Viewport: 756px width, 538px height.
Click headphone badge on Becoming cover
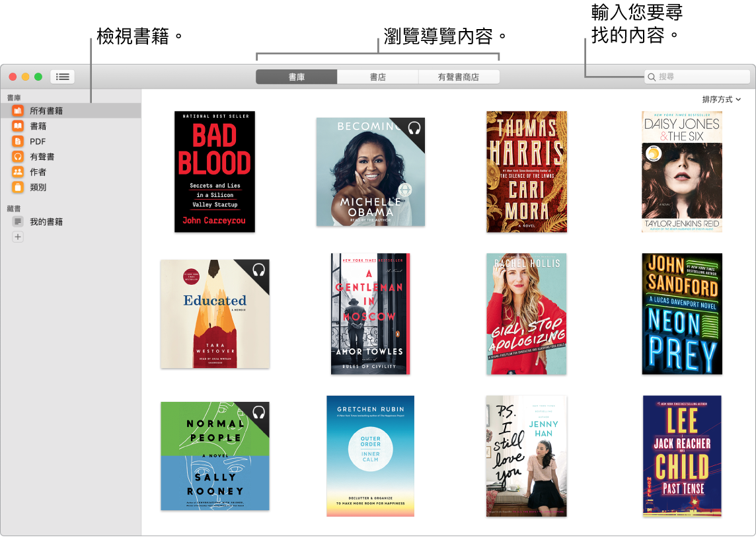(x=414, y=128)
